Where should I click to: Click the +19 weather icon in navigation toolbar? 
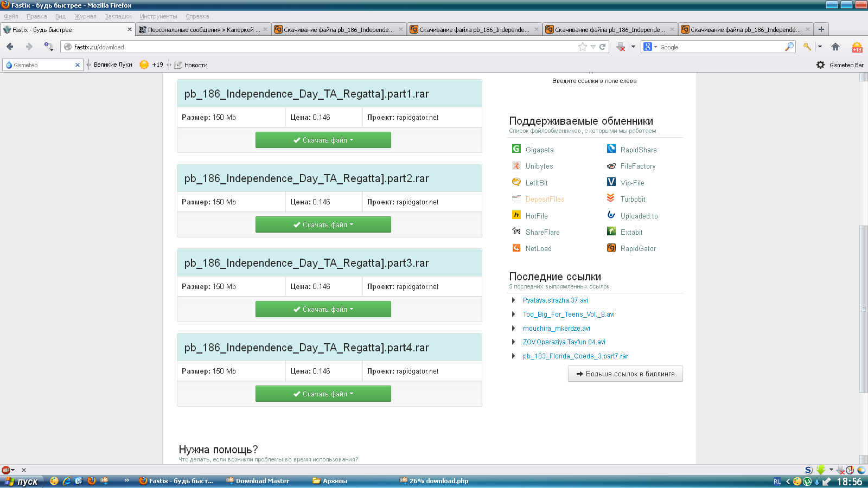[x=857, y=47]
